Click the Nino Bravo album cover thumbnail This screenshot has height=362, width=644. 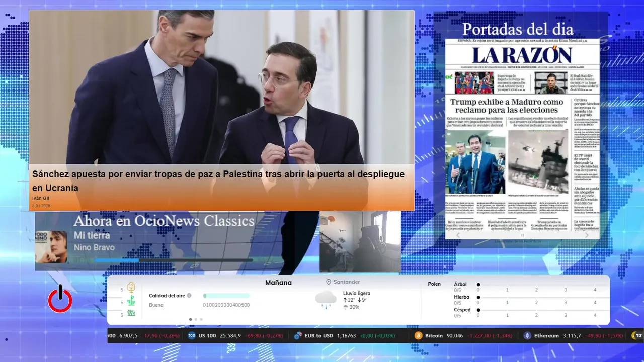(x=51, y=247)
